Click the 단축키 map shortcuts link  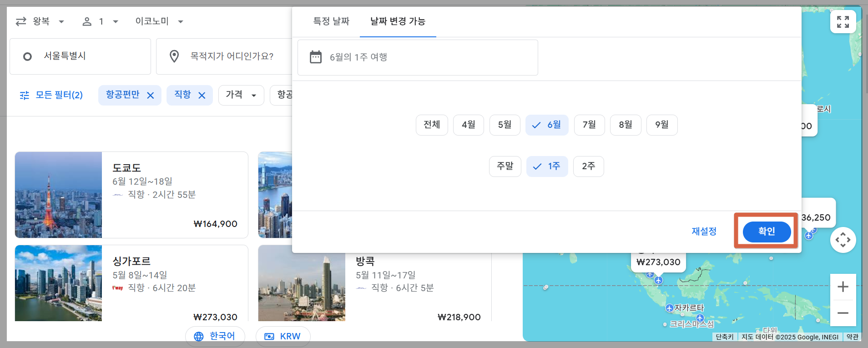(725, 337)
